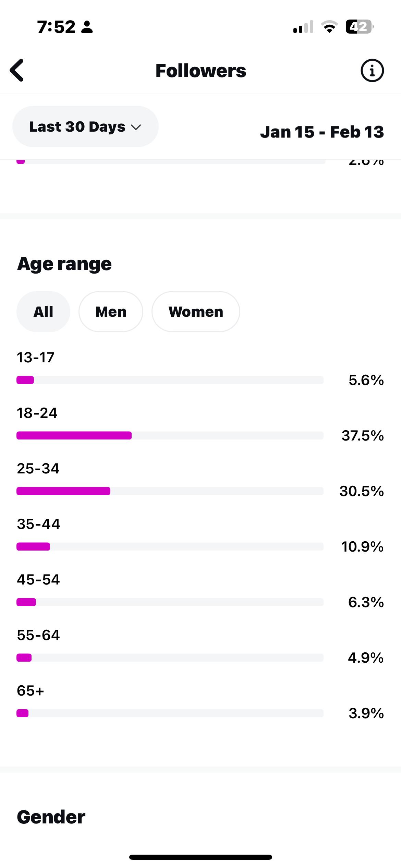The width and height of the screenshot is (401, 868).
Task: Tap the back arrow icon
Action: tap(17, 71)
